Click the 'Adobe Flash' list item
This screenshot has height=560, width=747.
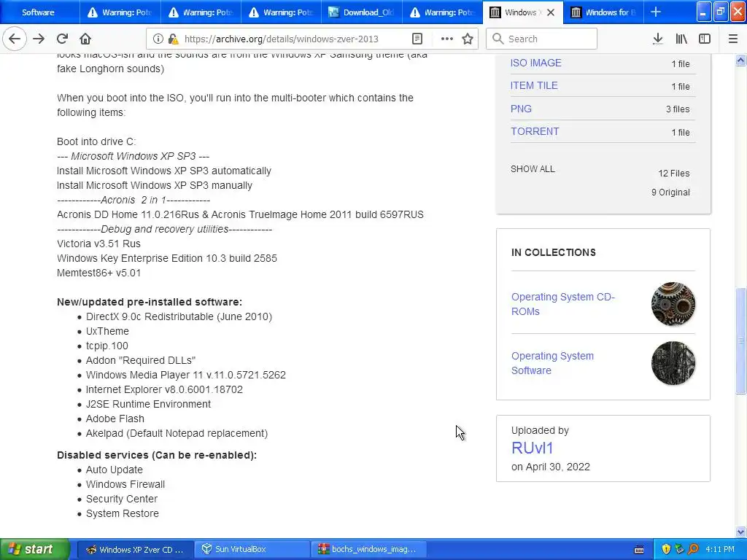tap(115, 419)
